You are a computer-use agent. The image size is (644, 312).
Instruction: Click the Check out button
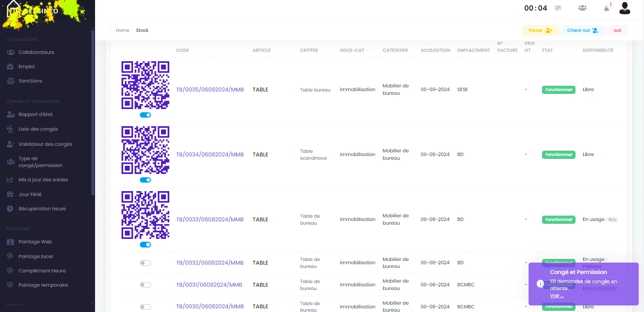(x=583, y=30)
